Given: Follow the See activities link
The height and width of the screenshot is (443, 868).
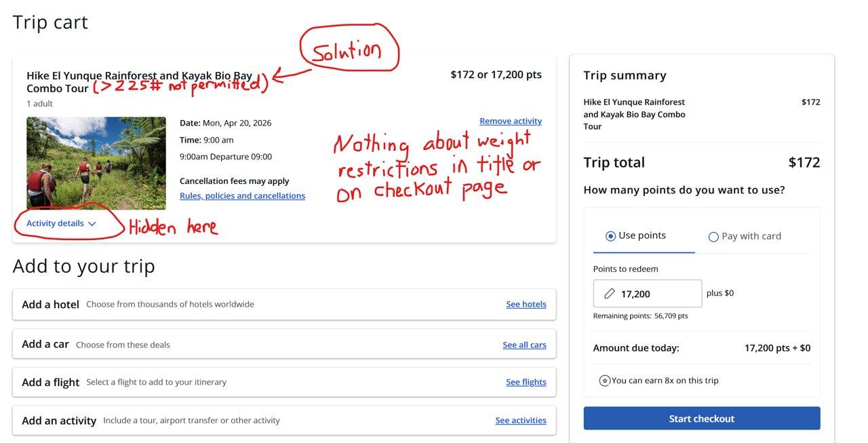Looking at the screenshot, I should tap(521, 421).
